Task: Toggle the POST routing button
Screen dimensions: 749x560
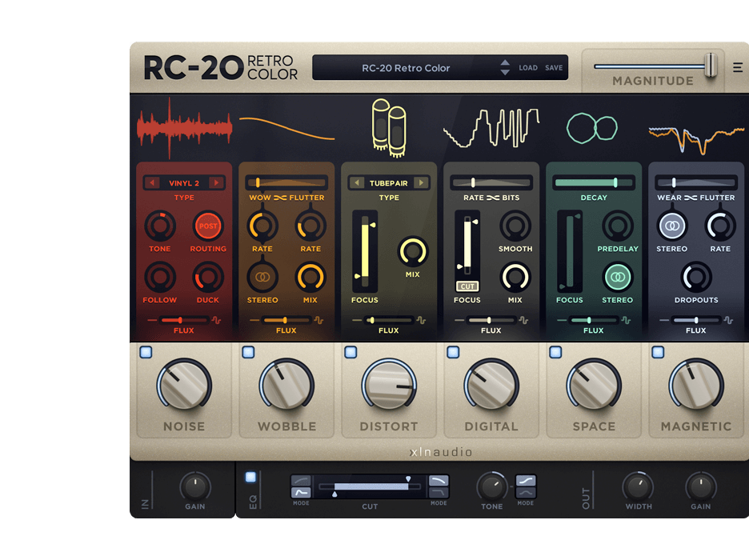Action: [208, 226]
